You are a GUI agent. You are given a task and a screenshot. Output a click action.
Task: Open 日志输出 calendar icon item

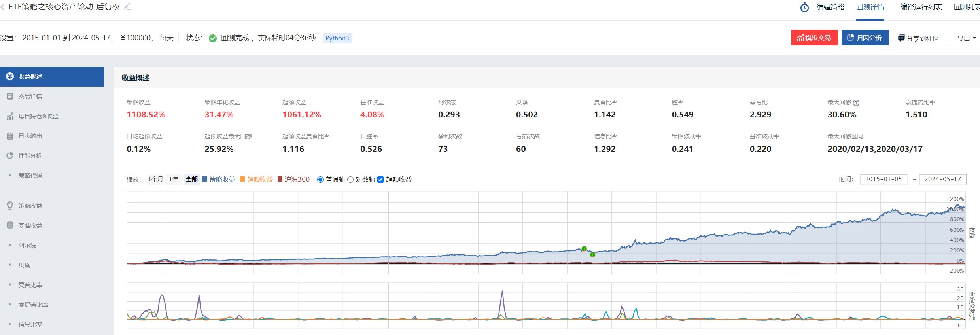(10, 136)
